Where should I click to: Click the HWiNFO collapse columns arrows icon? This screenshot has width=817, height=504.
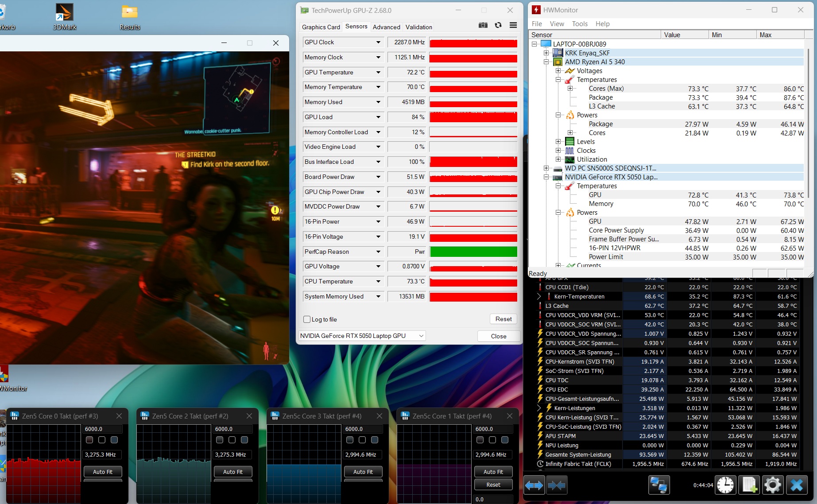click(556, 485)
